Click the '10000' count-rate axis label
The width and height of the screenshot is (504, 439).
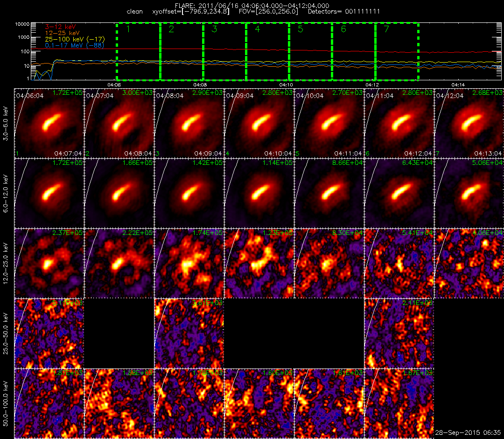pos(22,24)
